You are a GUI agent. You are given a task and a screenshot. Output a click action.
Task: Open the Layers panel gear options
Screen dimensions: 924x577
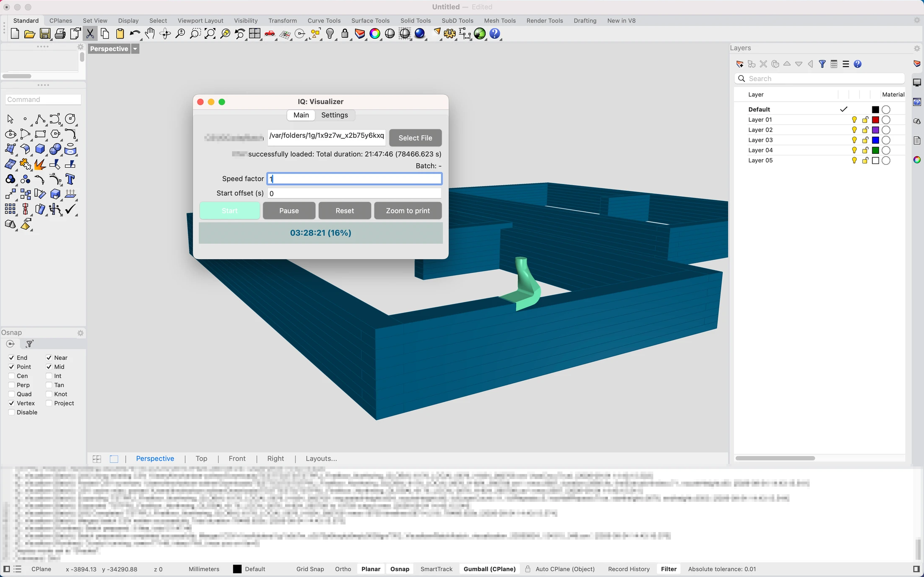(x=917, y=48)
